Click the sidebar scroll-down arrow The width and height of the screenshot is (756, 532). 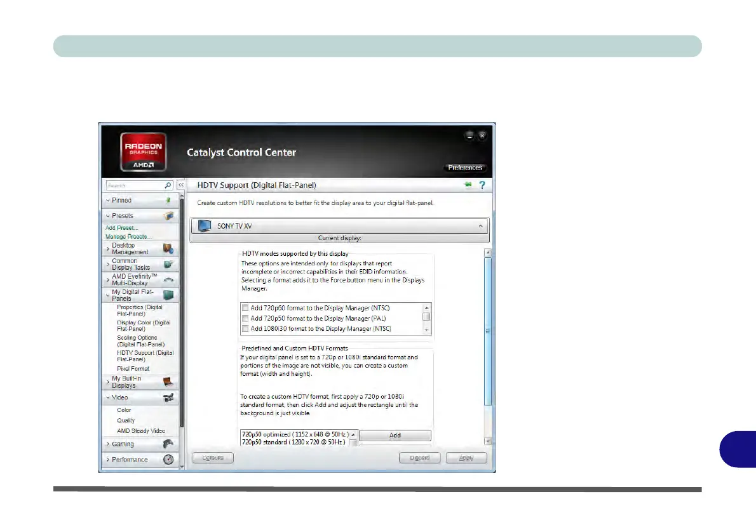tap(182, 466)
